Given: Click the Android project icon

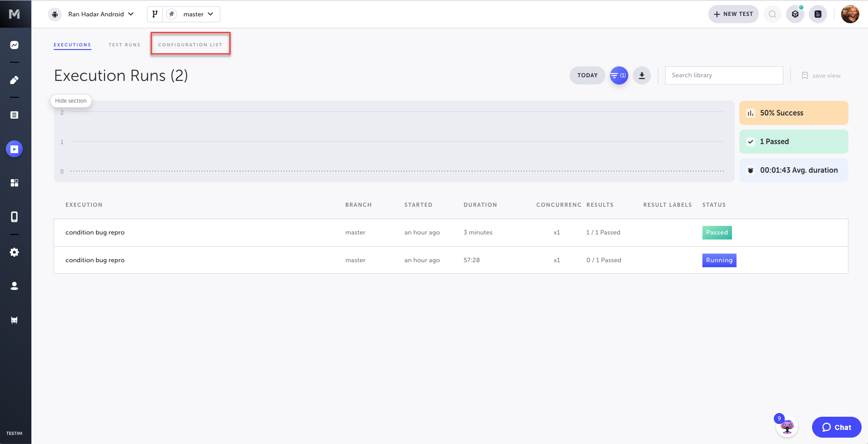Looking at the screenshot, I should [x=55, y=14].
